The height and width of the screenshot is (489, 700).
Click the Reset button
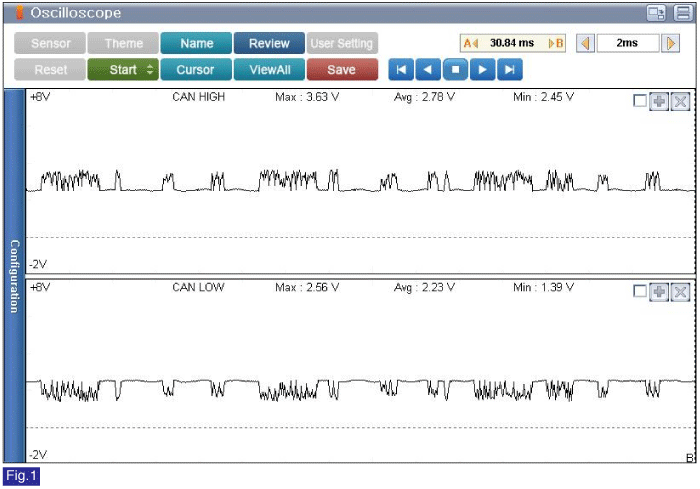point(50,70)
